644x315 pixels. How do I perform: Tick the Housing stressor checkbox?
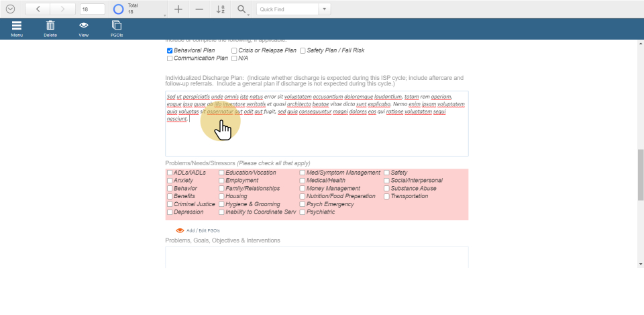[222, 197]
